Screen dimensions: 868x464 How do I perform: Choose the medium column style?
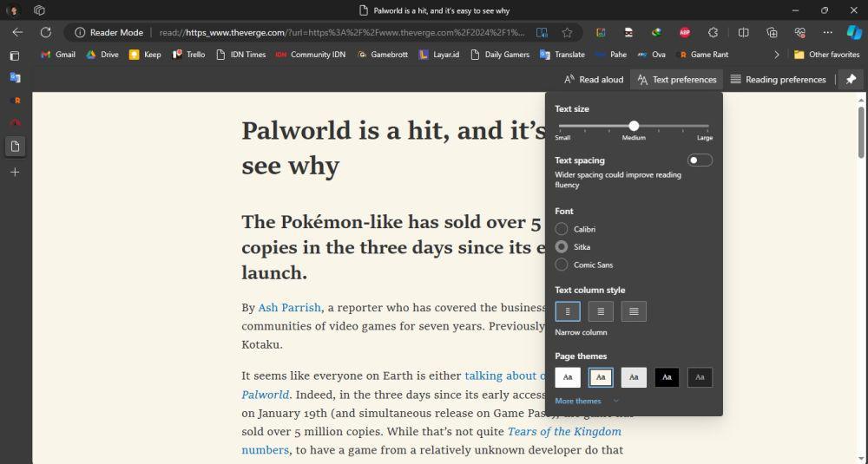click(x=601, y=311)
